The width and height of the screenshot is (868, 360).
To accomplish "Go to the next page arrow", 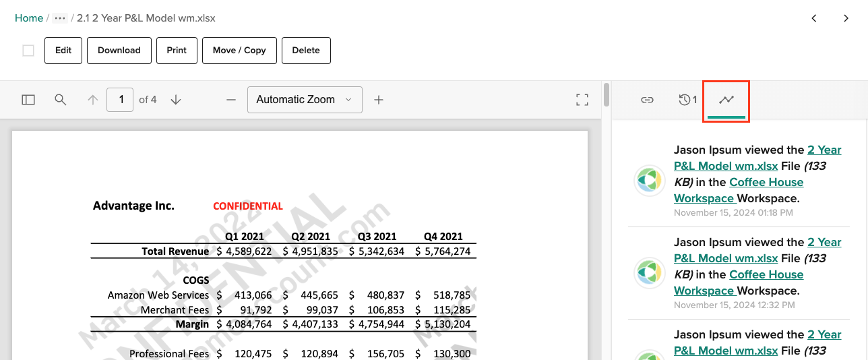I will 176,100.
